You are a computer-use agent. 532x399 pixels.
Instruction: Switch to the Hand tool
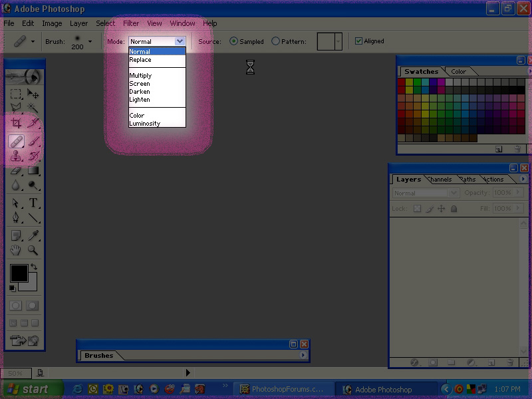pyautogui.click(x=16, y=251)
